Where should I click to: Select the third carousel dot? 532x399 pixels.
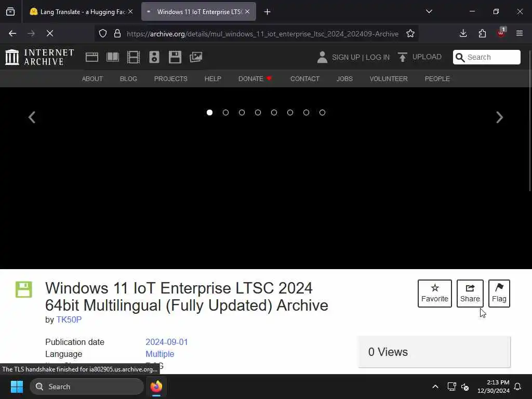(x=242, y=113)
